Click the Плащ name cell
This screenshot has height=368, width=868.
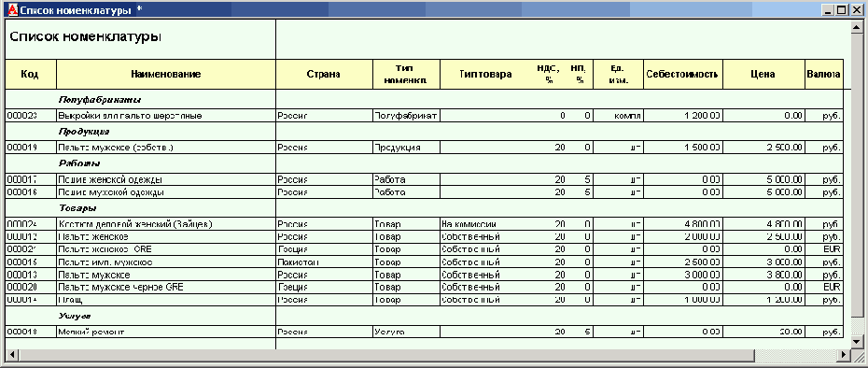[166, 300]
